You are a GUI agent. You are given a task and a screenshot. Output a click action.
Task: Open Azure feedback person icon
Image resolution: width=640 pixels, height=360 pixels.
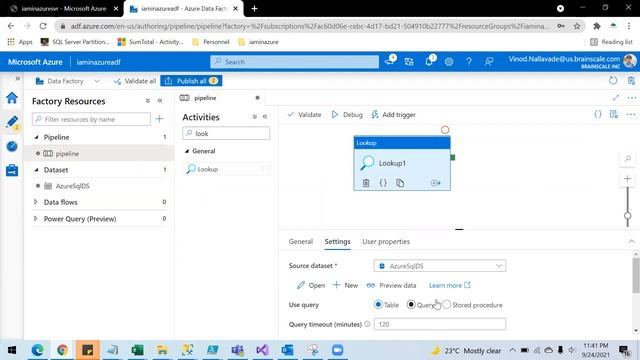[489, 62]
